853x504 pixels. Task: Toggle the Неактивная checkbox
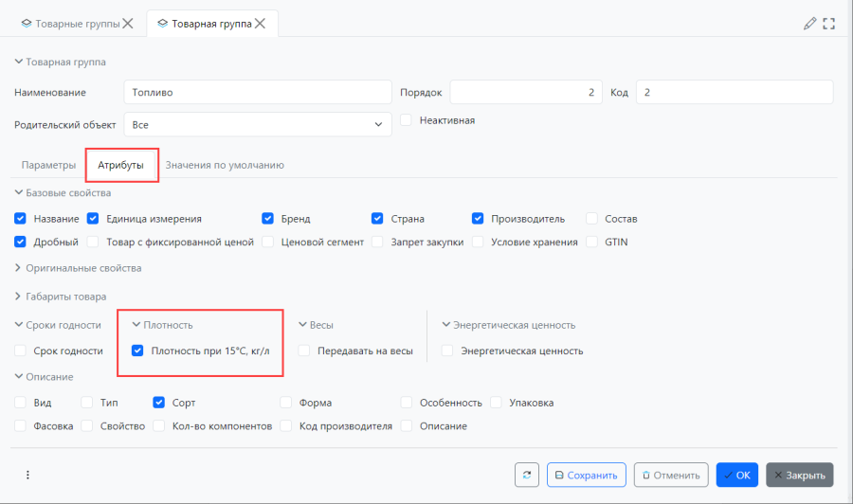pos(406,120)
